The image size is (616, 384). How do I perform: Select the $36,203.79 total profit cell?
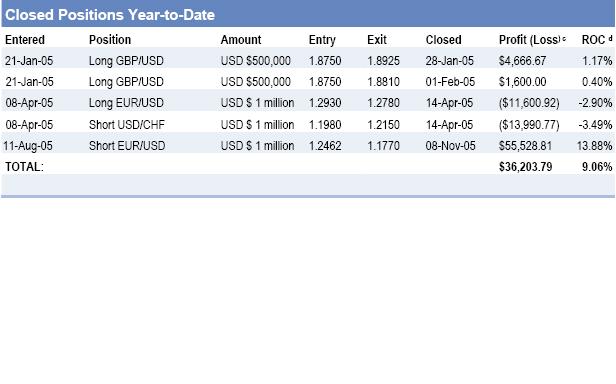coord(526,167)
